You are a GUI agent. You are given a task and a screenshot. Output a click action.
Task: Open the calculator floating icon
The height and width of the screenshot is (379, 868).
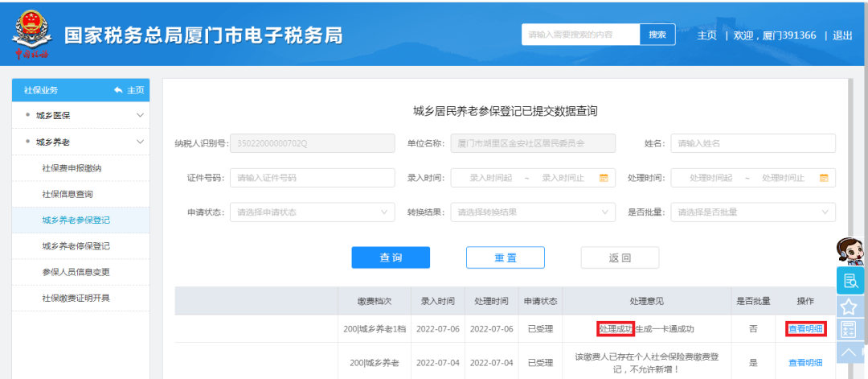[849, 328]
